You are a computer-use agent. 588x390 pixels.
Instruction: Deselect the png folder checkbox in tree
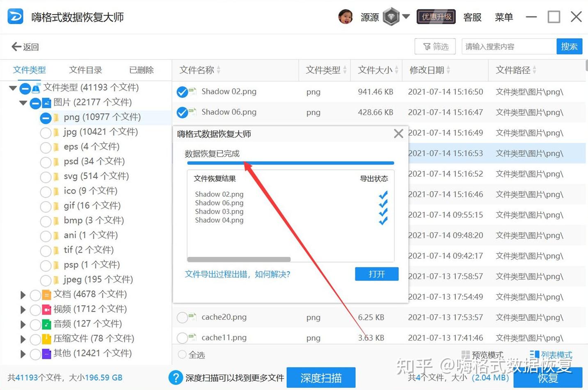coord(45,118)
